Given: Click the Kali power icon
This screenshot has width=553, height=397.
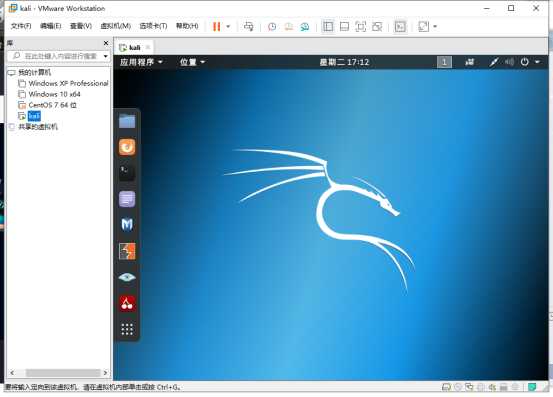Looking at the screenshot, I should [x=525, y=62].
